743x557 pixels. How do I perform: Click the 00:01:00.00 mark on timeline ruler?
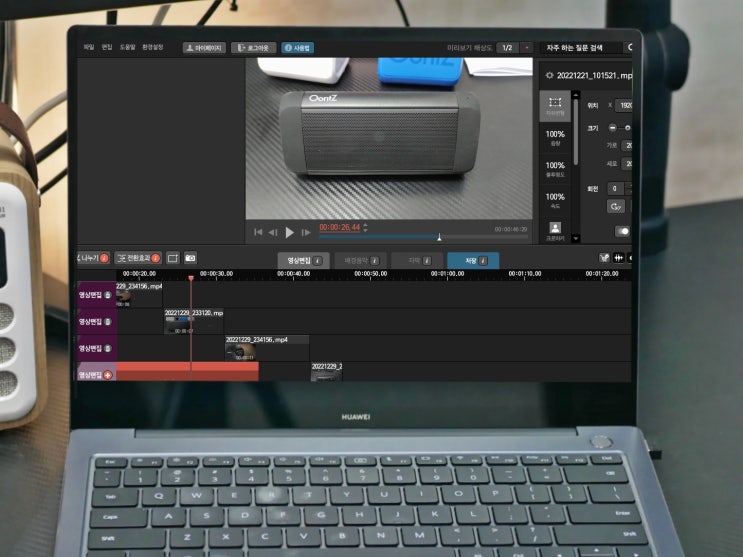tap(447, 274)
